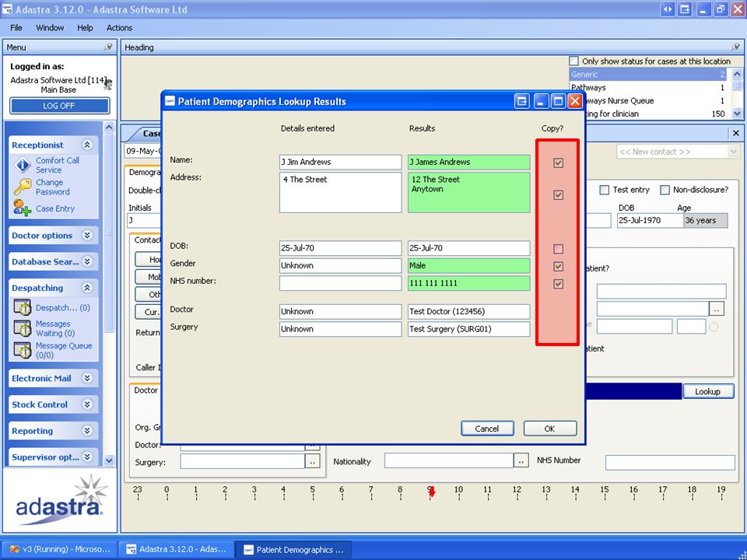The height and width of the screenshot is (560, 747).
Task: Click the DOB field showing 25-Jul-1970
Action: 651,220
